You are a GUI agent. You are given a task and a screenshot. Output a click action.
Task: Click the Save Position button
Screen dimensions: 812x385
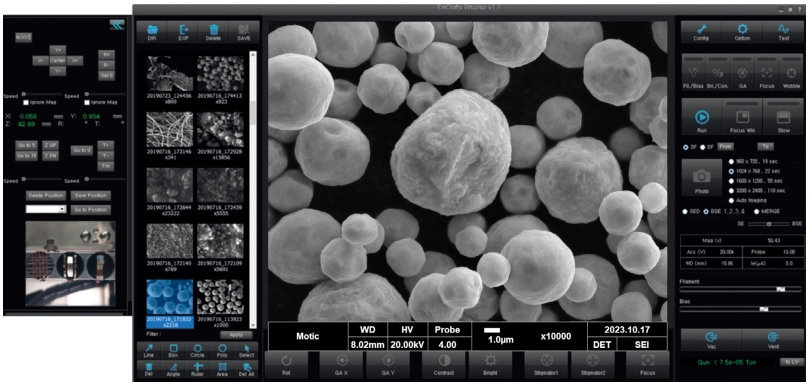(x=90, y=195)
